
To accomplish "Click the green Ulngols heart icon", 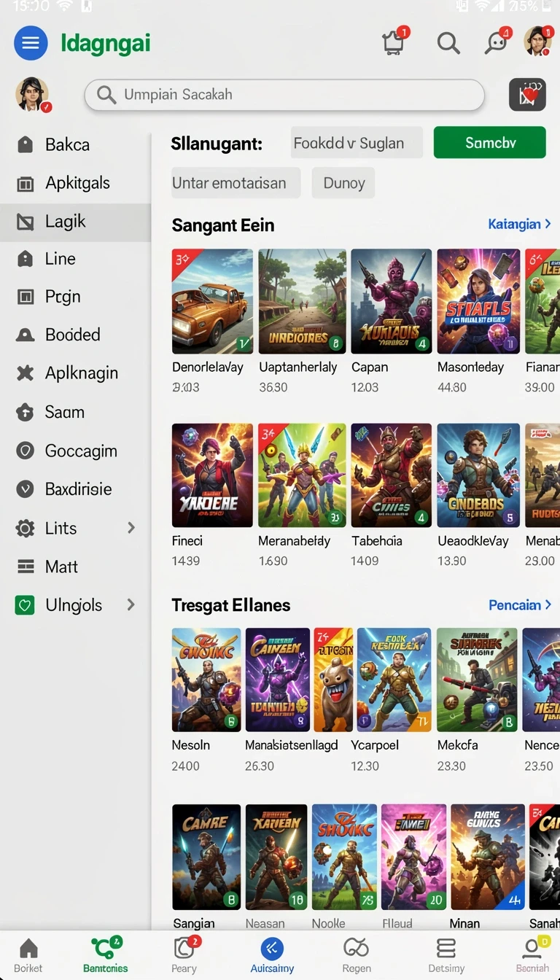I will point(26,604).
